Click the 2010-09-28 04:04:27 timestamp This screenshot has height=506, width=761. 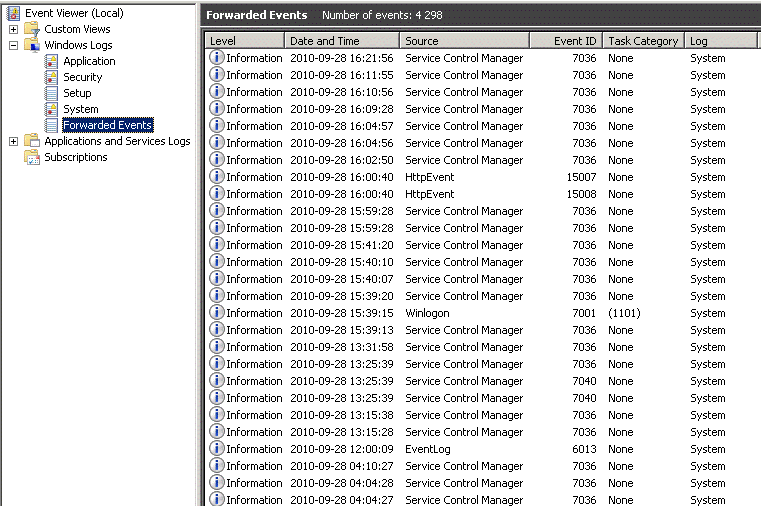(x=342, y=500)
